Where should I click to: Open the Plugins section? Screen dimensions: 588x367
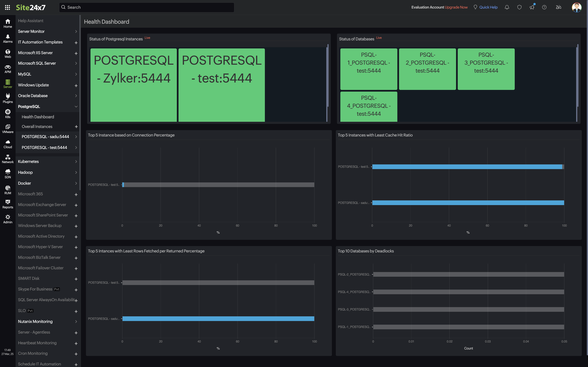click(8, 98)
